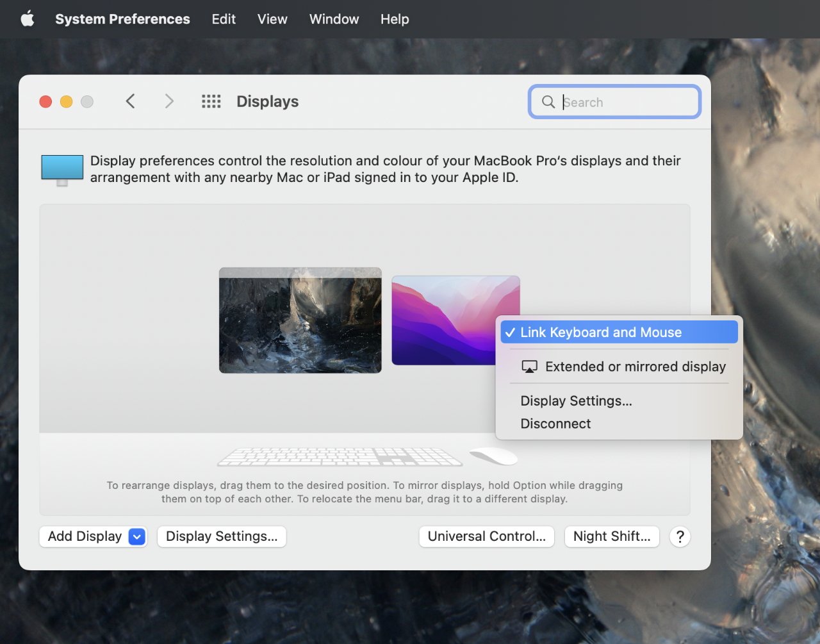Click the Add Display button
The image size is (820, 644).
[94, 536]
